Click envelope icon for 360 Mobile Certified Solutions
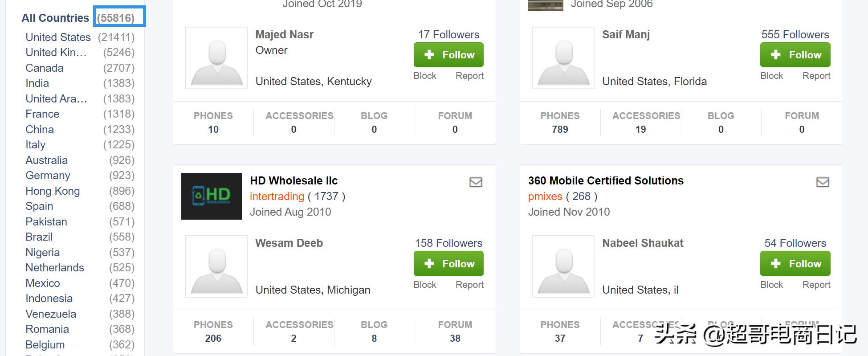The height and width of the screenshot is (356, 868). click(822, 182)
